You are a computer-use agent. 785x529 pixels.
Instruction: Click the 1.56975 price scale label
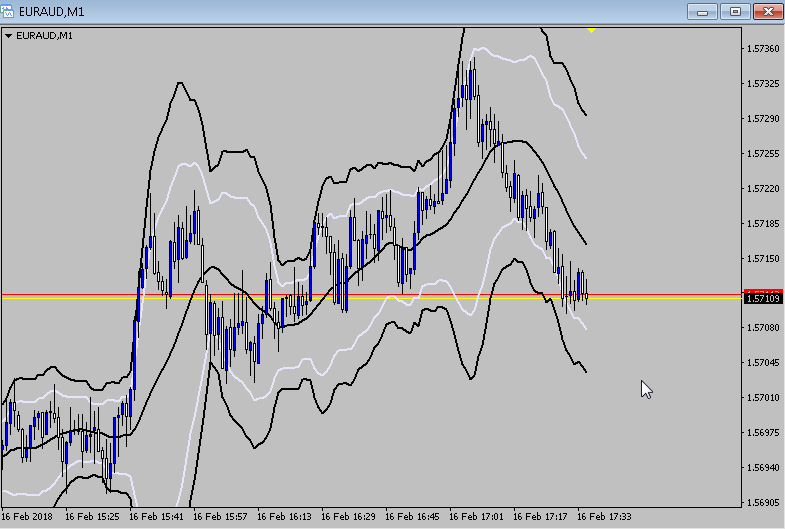coord(763,433)
